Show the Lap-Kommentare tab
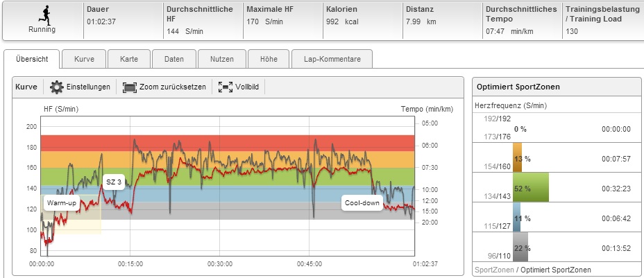Viewport: 644px width, 278px height. [x=332, y=60]
